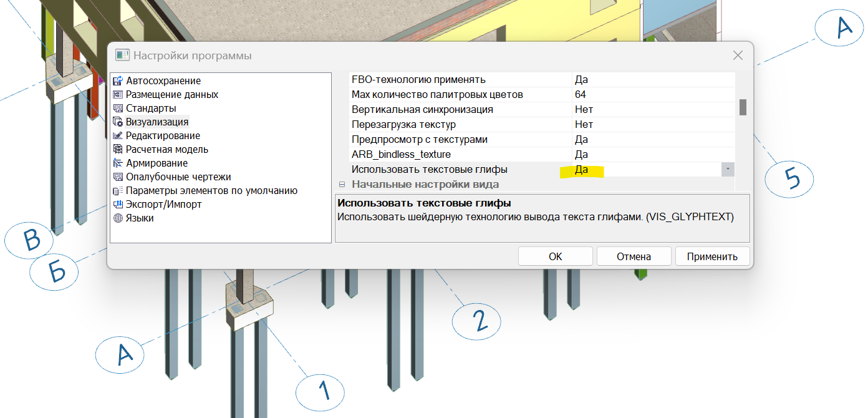Click the property list vertical scrollbar thumb
868x418 pixels.
tap(743, 107)
